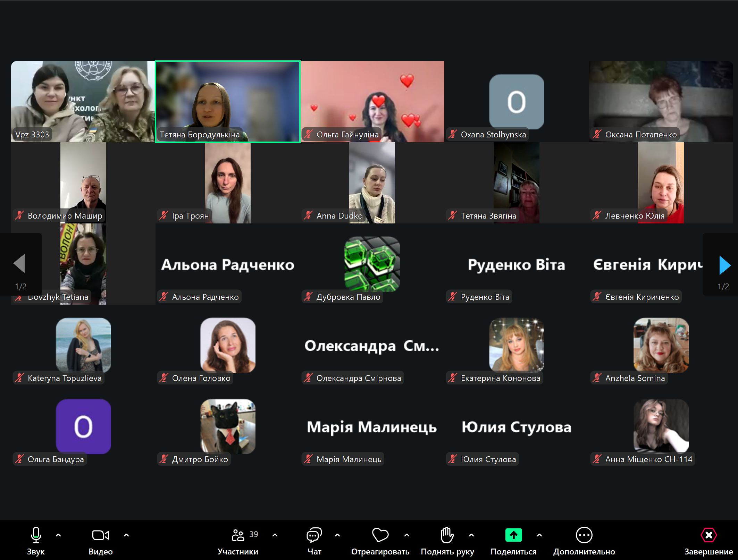Click the microphone Звук icon
Image resolution: width=738 pixels, height=560 pixels.
click(36, 535)
